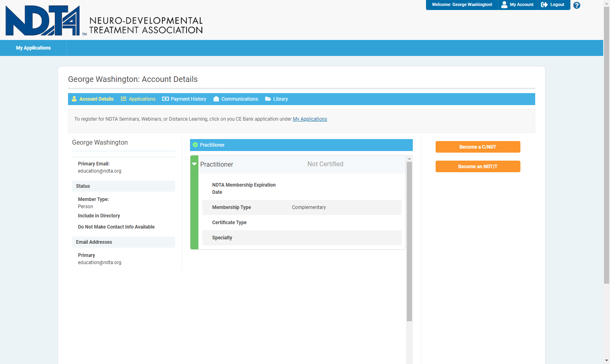Click the Logout arrow icon
The width and height of the screenshot is (610, 364).
point(544,5)
